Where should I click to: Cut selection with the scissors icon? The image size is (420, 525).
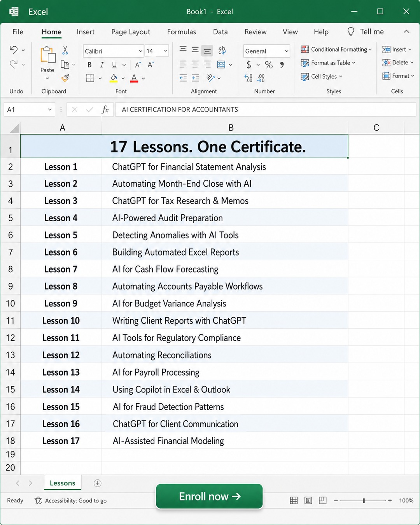pos(65,50)
